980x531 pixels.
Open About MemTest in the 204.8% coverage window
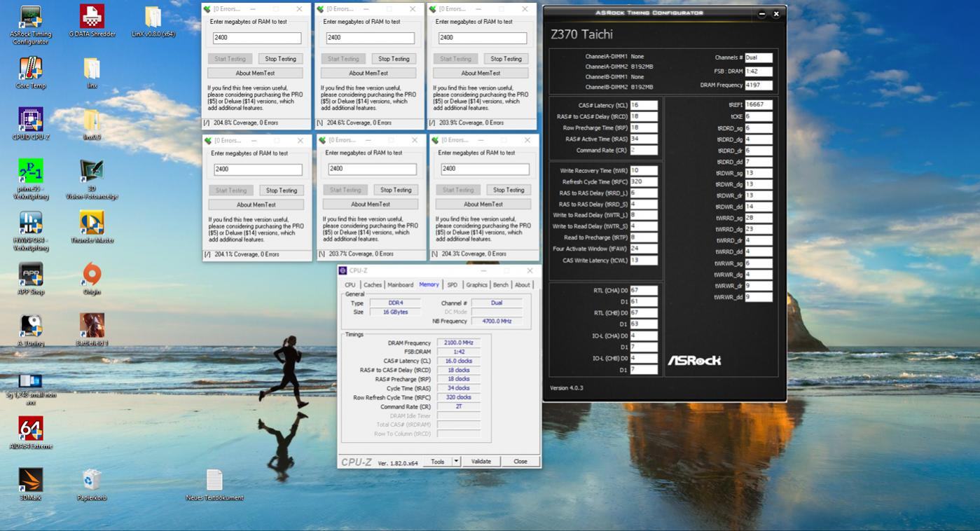coord(255,73)
